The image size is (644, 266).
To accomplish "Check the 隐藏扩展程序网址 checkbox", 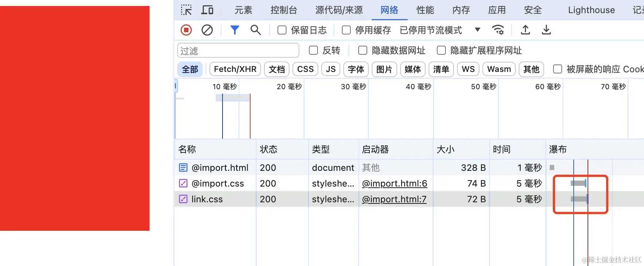I will 441,50.
